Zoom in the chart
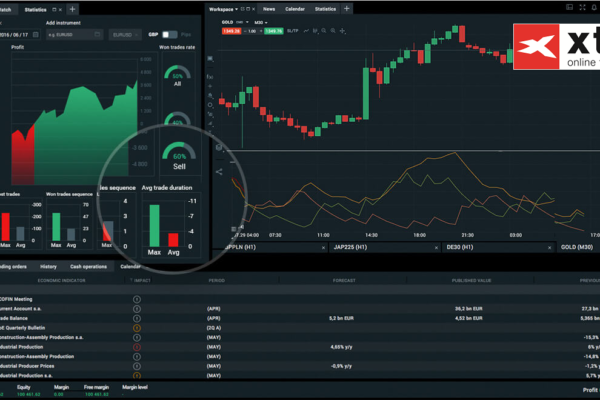The image size is (600, 400). 333,31
